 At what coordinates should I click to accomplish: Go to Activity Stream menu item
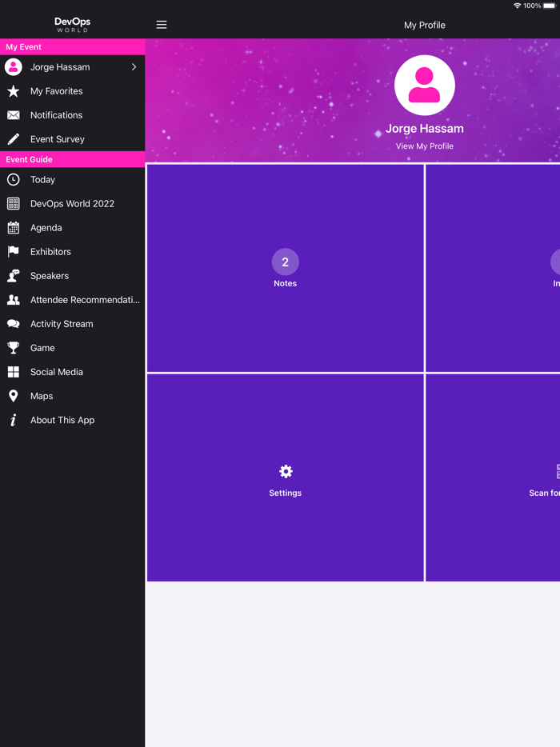pyautogui.click(x=62, y=324)
